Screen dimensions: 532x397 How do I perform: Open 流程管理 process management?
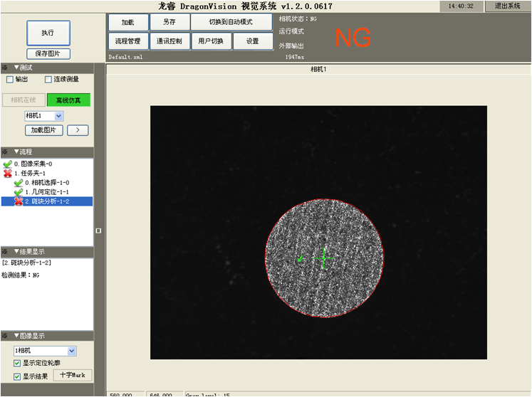[128, 41]
